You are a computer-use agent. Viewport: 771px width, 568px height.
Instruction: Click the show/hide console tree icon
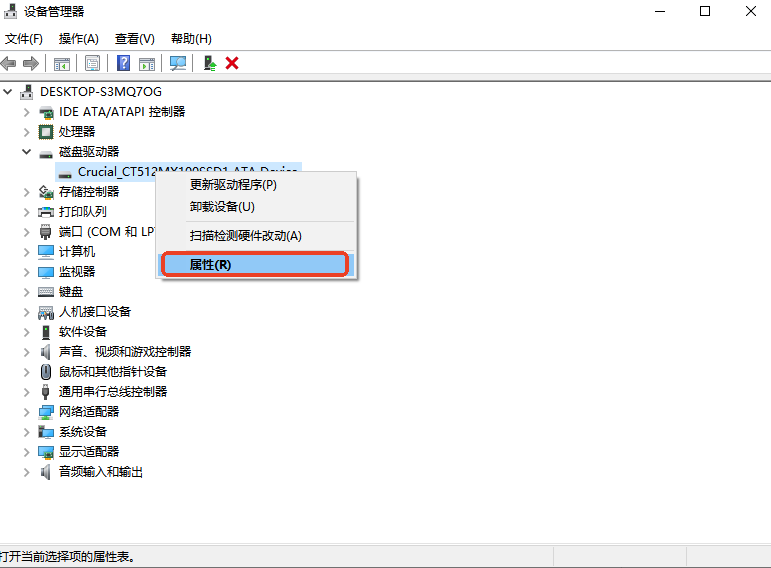click(62, 63)
